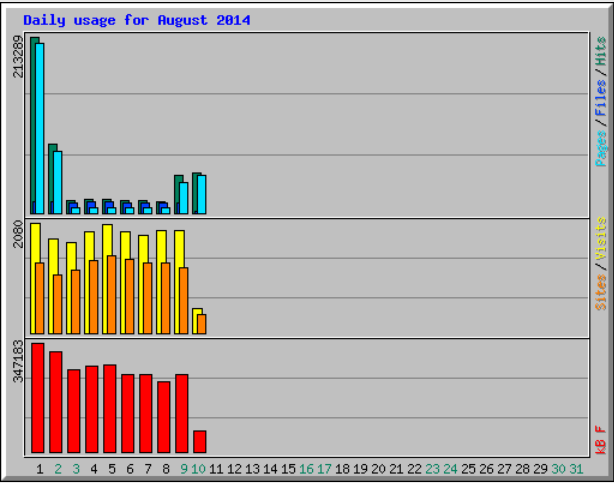Click the "213289" y-axis label
The height and width of the screenshot is (483, 614).
click(x=19, y=60)
